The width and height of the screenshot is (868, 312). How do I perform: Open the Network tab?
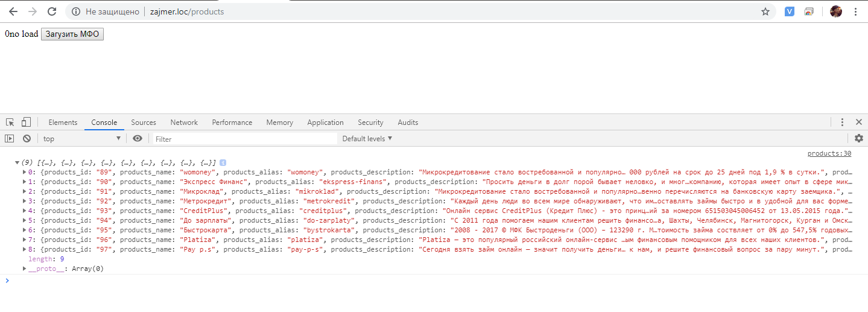click(184, 122)
